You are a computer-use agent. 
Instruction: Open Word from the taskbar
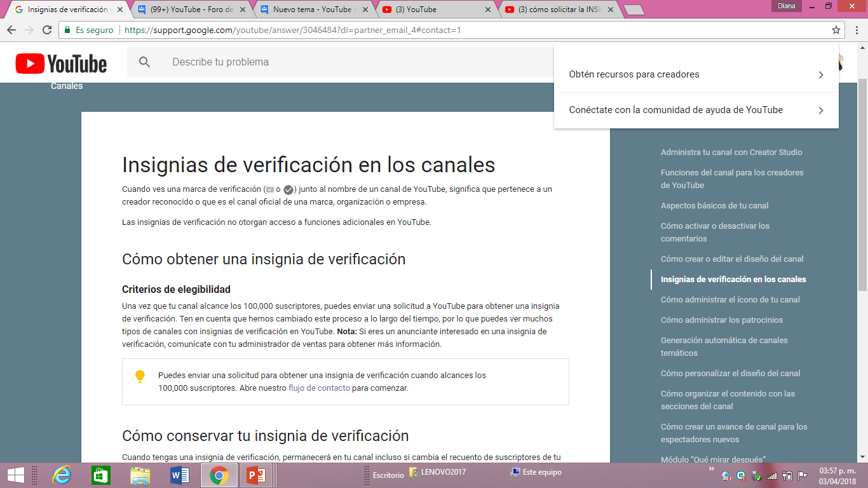[180, 475]
